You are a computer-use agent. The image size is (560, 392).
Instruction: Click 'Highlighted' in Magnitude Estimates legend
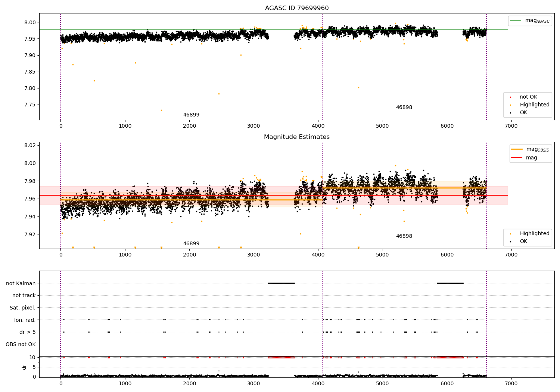tap(535, 234)
